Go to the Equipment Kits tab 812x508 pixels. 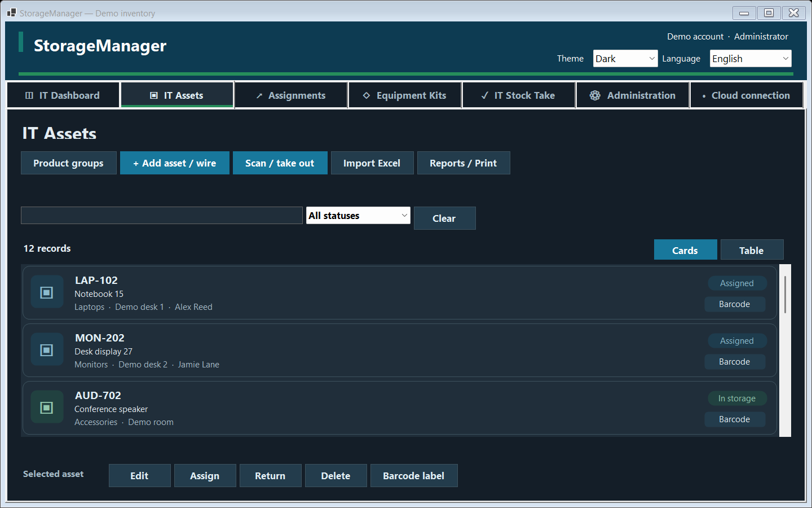405,95
